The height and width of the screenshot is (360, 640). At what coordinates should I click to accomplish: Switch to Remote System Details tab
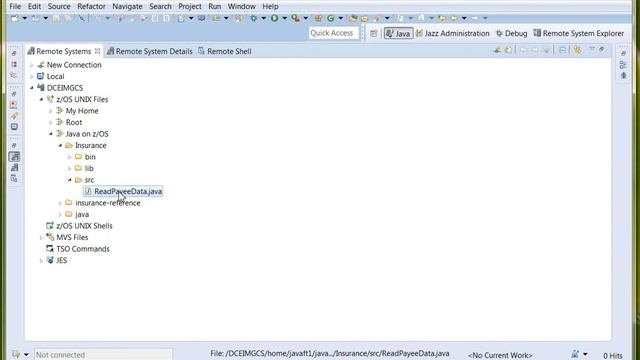(x=149, y=51)
